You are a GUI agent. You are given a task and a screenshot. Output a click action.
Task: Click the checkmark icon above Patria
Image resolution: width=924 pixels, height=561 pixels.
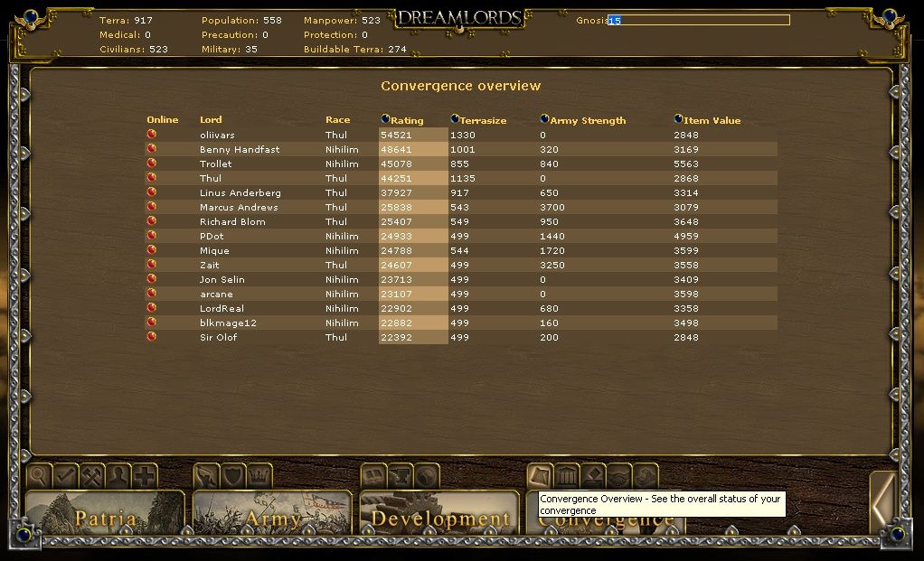(x=65, y=476)
